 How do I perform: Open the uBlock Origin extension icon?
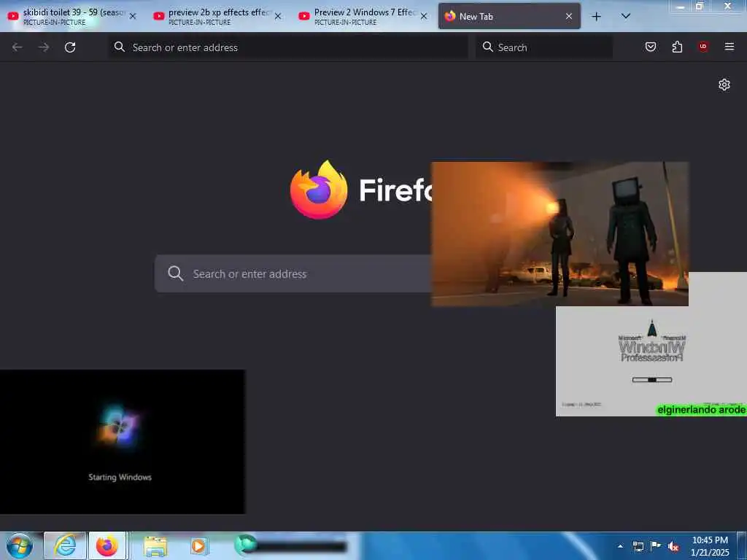pyautogui.click(x=703, y=47)
